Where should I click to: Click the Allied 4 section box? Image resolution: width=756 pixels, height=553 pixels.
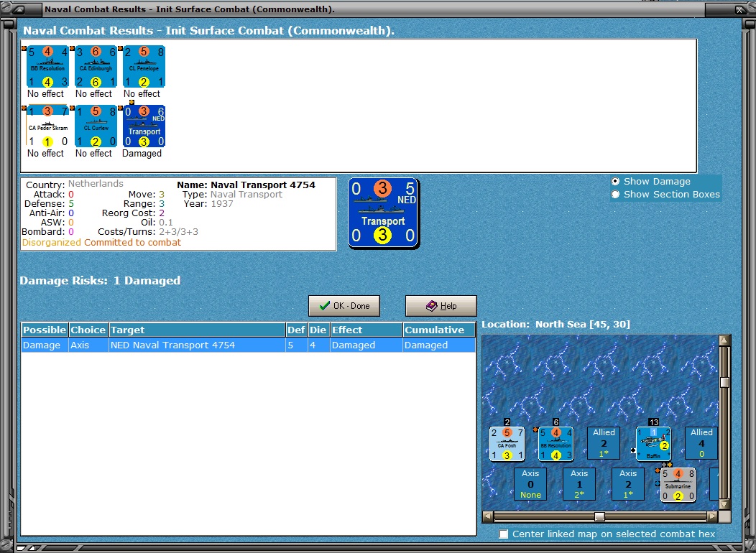pos(701,442)
